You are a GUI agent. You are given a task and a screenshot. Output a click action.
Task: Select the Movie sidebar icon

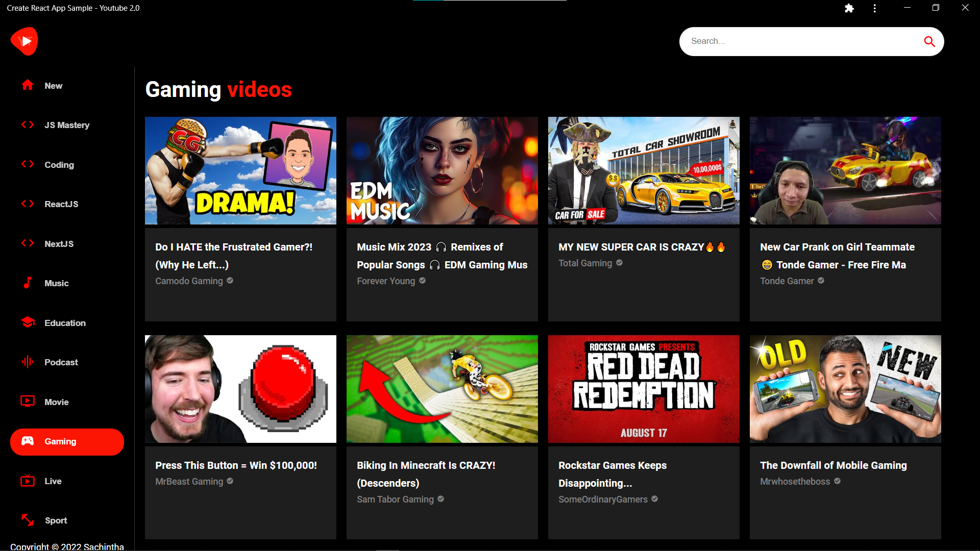click(27, 402)
